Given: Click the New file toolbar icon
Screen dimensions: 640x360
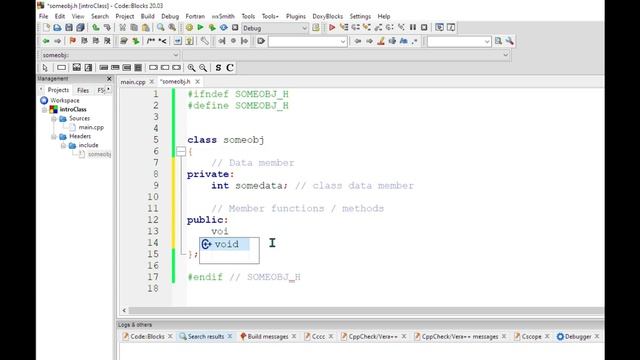Looking at the screenshot, I should (x=46, y=27).
